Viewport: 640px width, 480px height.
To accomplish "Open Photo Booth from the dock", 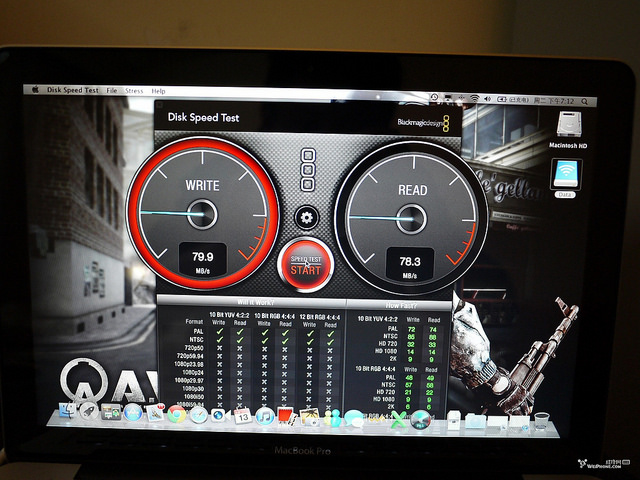I will pyautogui.click(x=287, y=417).
